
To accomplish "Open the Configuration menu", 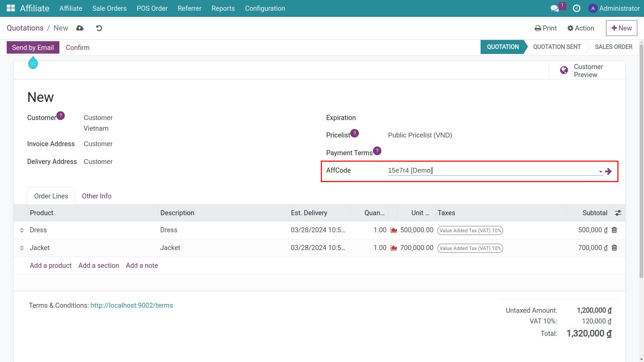I will (x=265, y=8).
